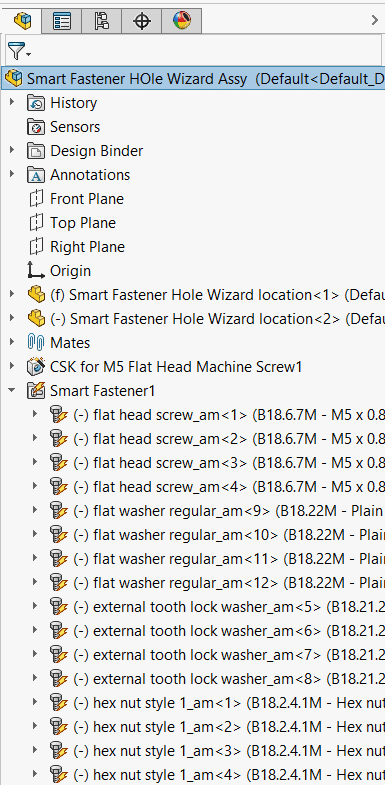Click the CSK hole feature icon
385x785 pixels.
tap(36, 367)
